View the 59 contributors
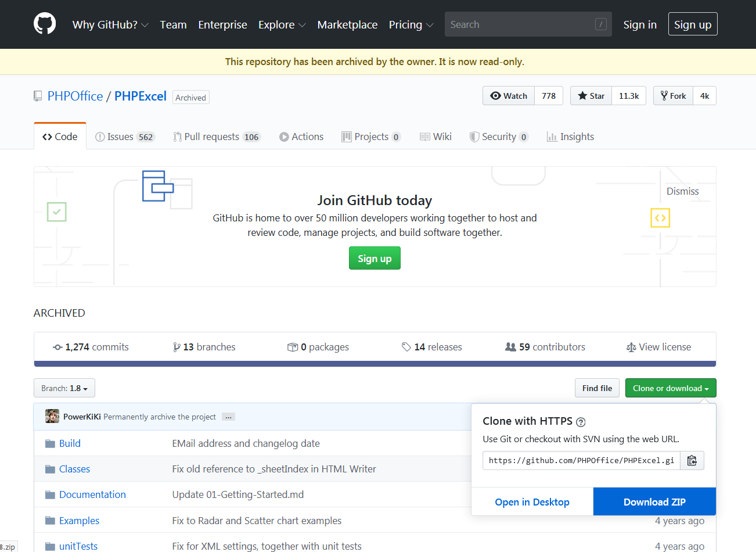756x552 pixels. 545,347
